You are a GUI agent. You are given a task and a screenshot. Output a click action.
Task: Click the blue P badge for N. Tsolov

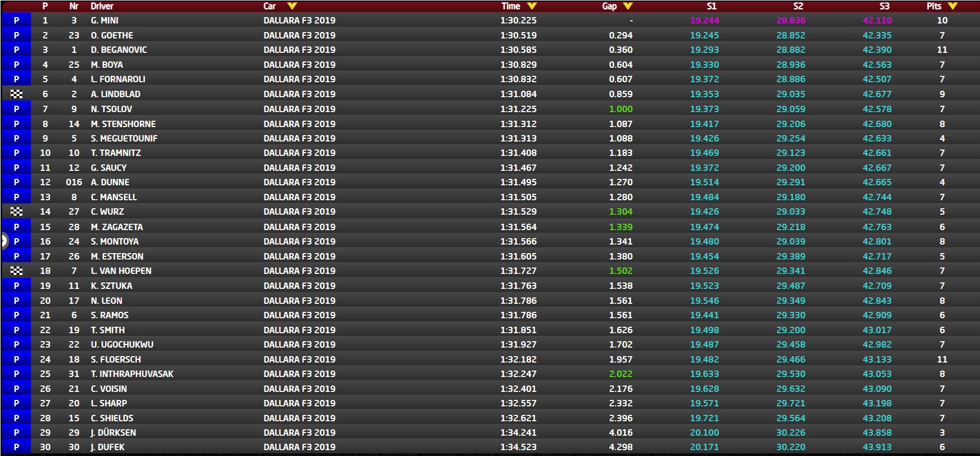17,109
